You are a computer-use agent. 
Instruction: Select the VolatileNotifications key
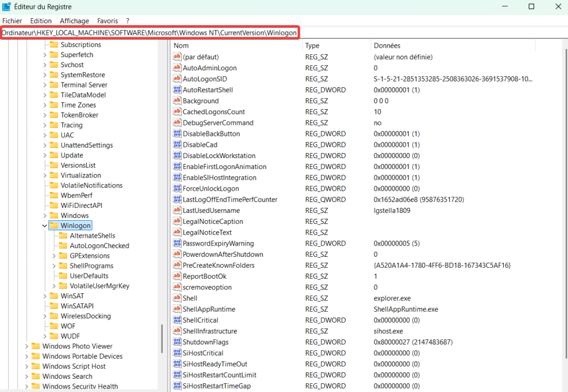[92, 185]
